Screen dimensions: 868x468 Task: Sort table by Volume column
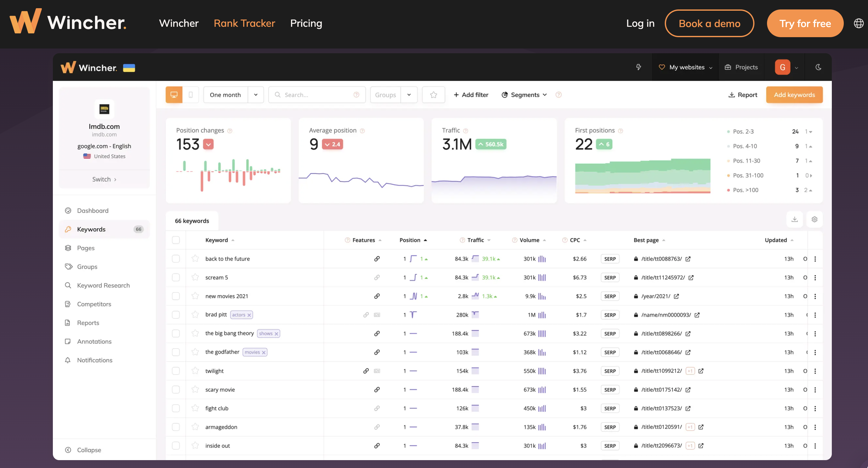pyautogui.click(x=532, y=240)
